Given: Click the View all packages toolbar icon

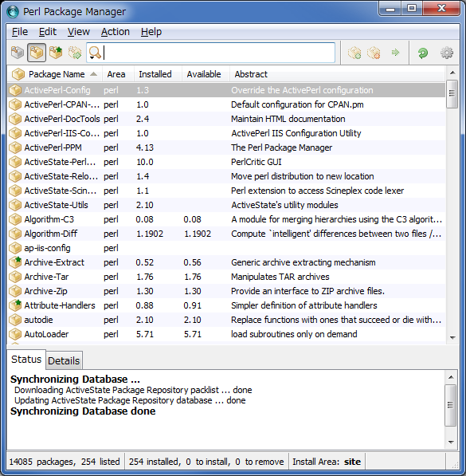Looking at the screenshot, I should point(18,53).
